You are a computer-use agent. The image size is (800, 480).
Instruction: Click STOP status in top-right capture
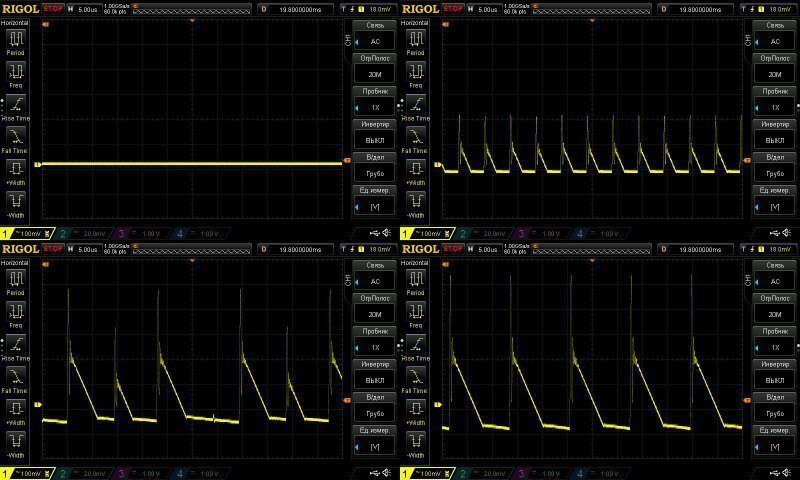coord(453,9)
